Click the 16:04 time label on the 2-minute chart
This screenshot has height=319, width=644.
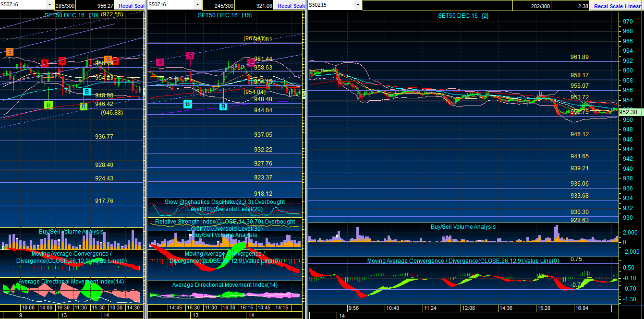coord(582,308)
